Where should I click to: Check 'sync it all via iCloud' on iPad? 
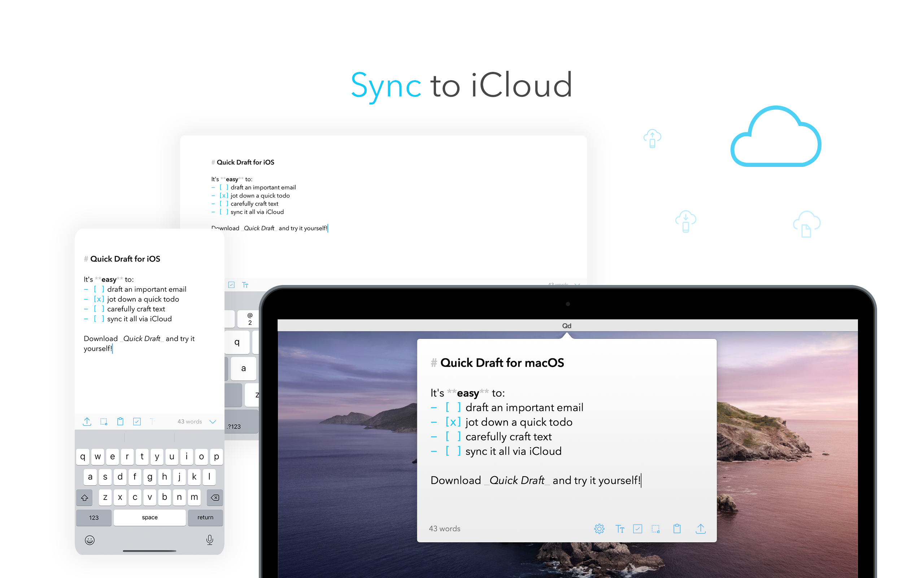(224, 212)
